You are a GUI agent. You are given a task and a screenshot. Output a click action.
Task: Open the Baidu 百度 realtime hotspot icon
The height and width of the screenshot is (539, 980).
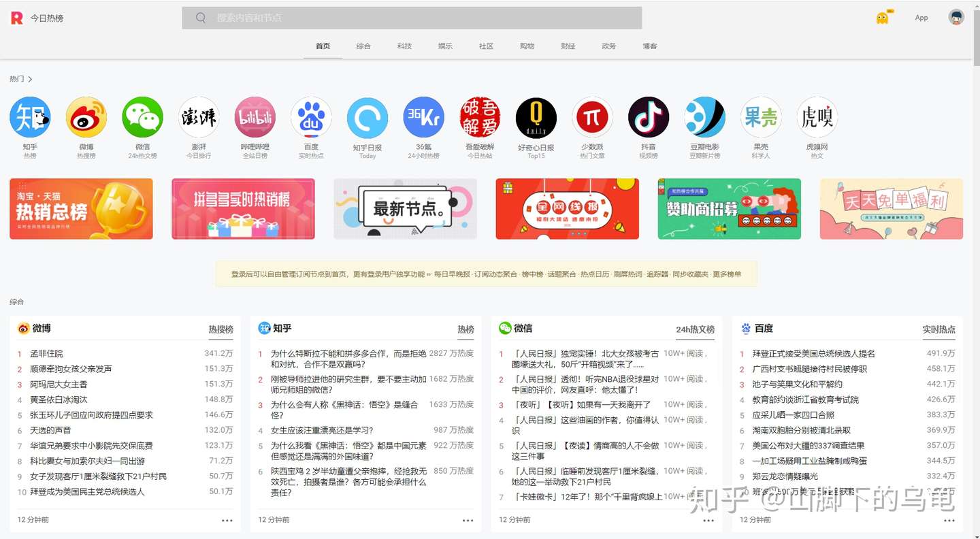coord(311,117)
